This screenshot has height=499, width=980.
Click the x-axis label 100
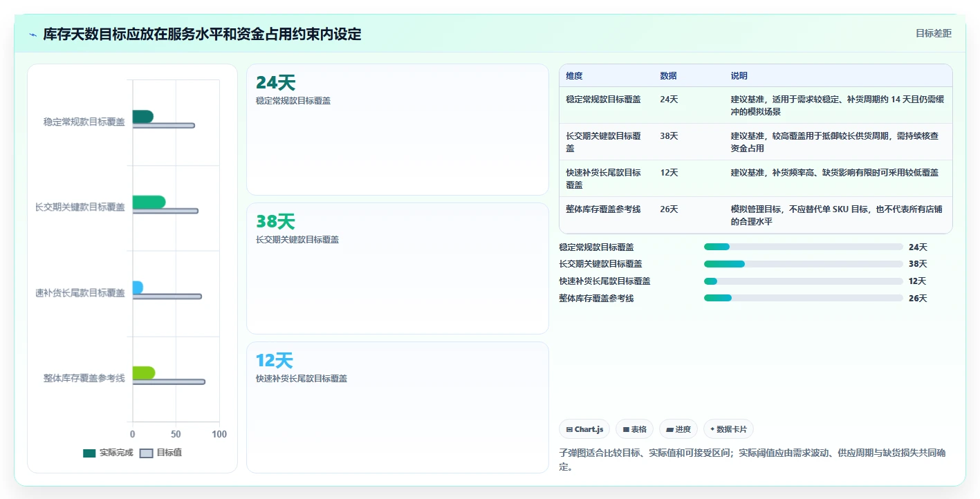(x=219, y=434)
